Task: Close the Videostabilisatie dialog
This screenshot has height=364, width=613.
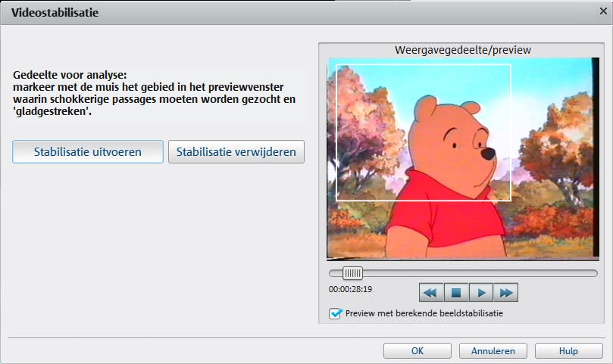Action: (603, 11)
